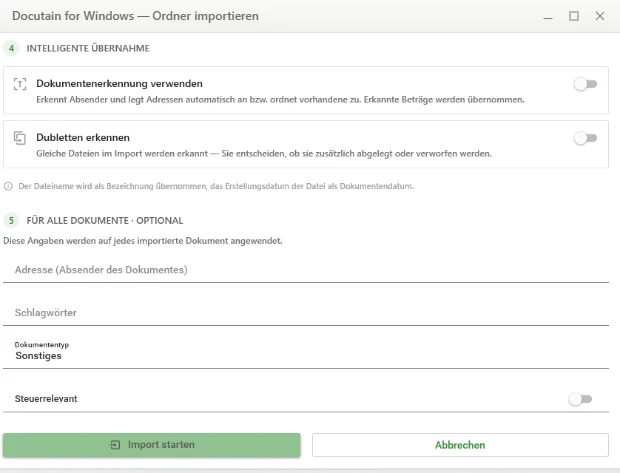Maximize the Docutain import window
Image resolution: width=620 pixels, height=473 pixels.
[x=574, y=16]
